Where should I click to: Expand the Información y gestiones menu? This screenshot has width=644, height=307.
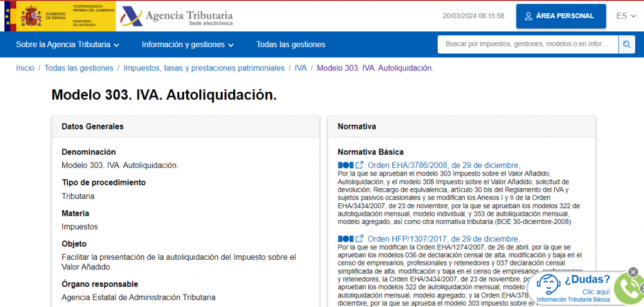pyautogui.click(x=187, y=45)
